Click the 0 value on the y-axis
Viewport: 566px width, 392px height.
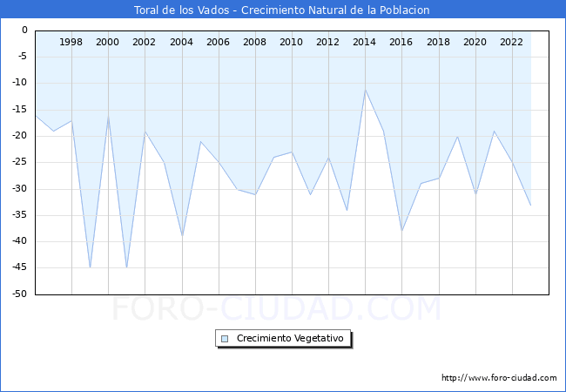click(24, 30)
